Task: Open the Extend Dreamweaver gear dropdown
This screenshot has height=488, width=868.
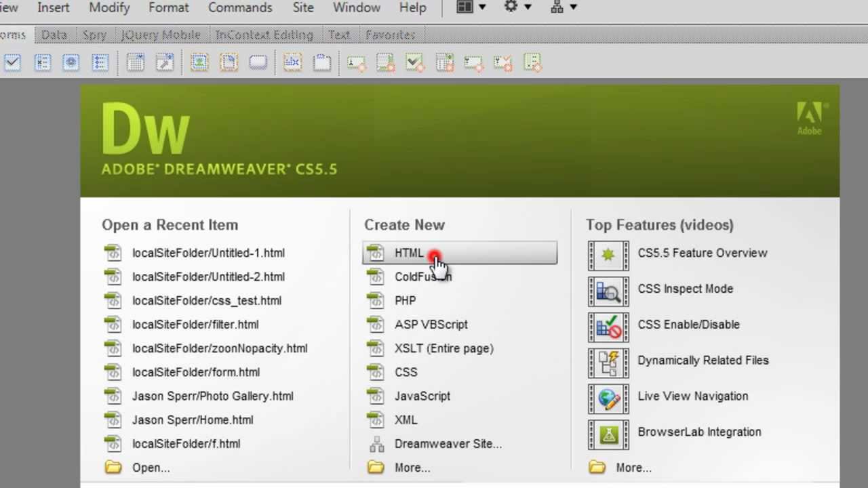Action: point(517,7)
